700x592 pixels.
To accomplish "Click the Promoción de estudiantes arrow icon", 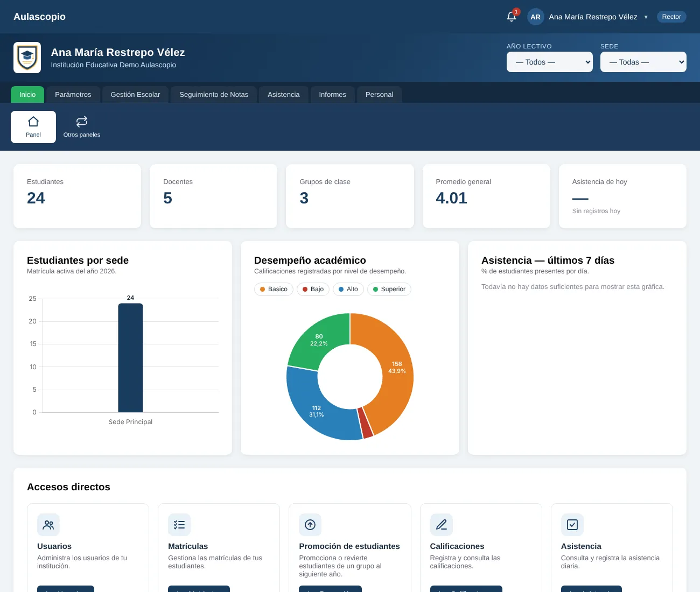I will tap(310, 525).
